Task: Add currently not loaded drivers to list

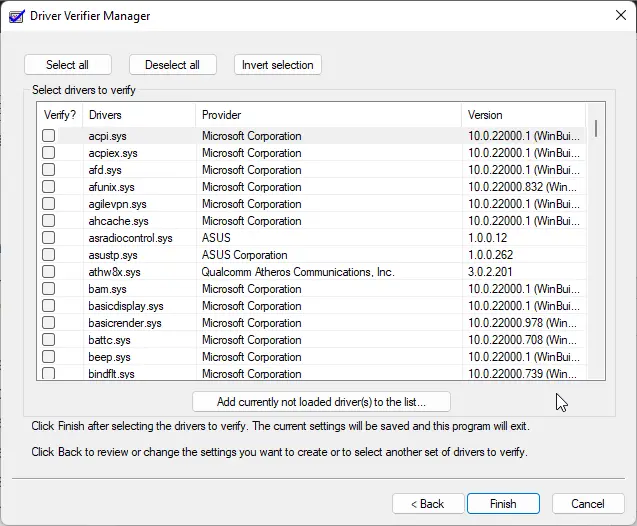Action: (321, 402)
